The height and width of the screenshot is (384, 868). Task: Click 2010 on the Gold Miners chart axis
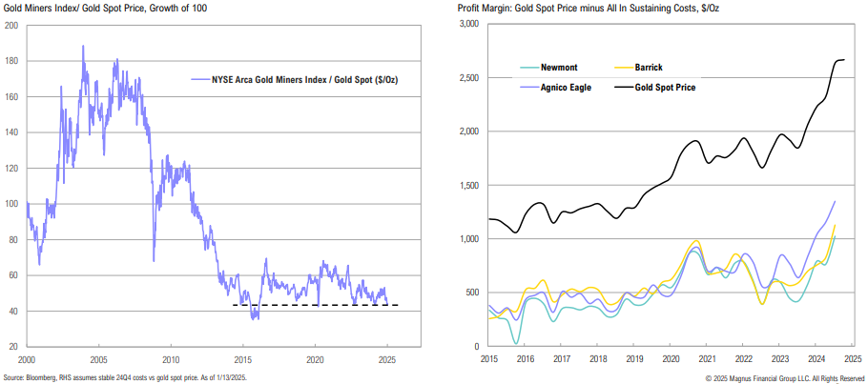click(171, 360)
